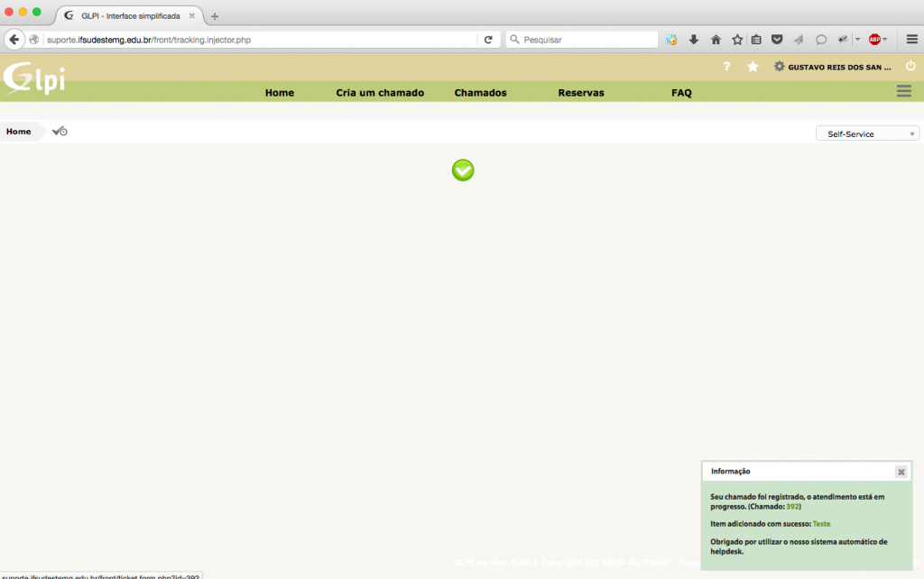924x579 pixels.
Task: Go to the Chamados menu
Action: [480, 93]
